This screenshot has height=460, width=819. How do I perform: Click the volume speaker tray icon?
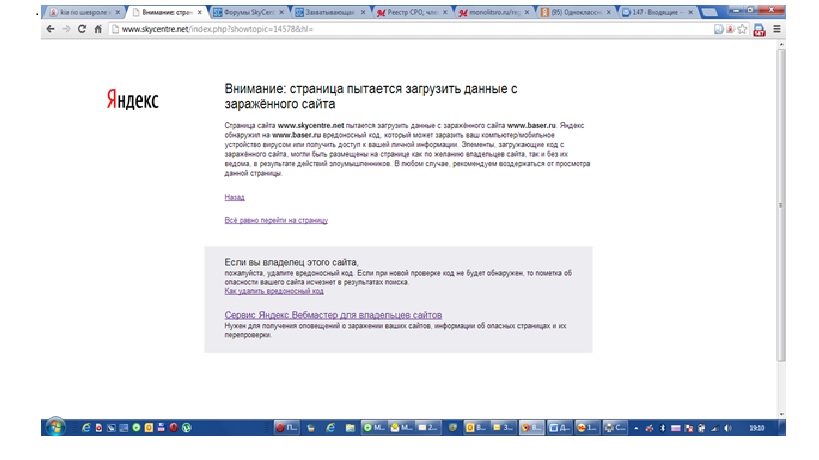[728, 428]
